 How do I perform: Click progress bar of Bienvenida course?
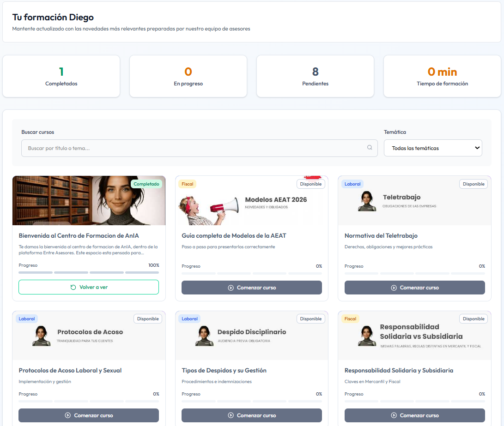pyautogui.click(x=89, y=273)
